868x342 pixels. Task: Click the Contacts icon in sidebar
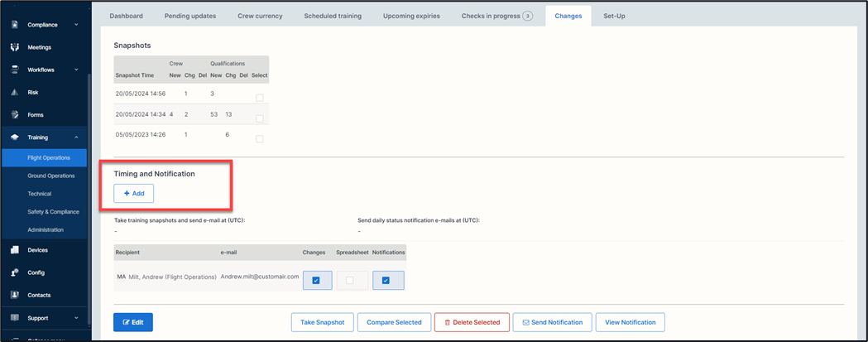[15, 294]
